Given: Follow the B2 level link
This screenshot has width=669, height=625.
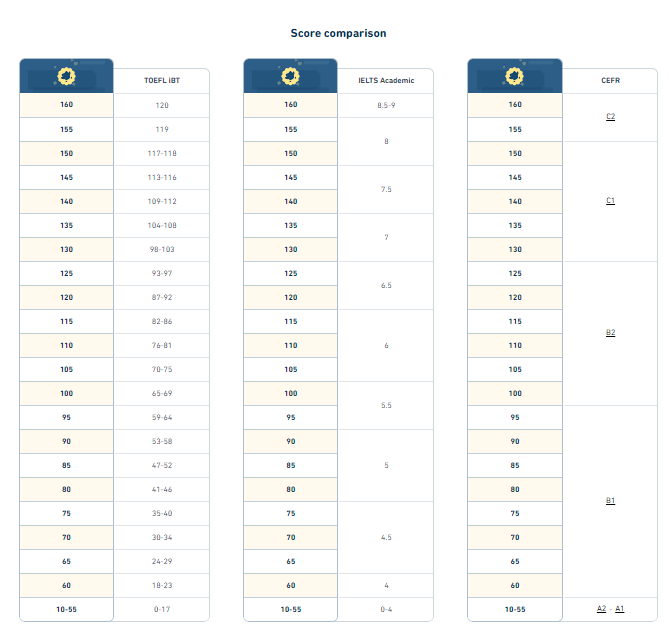Looking at the screenshot, I should tap(611, 333).
